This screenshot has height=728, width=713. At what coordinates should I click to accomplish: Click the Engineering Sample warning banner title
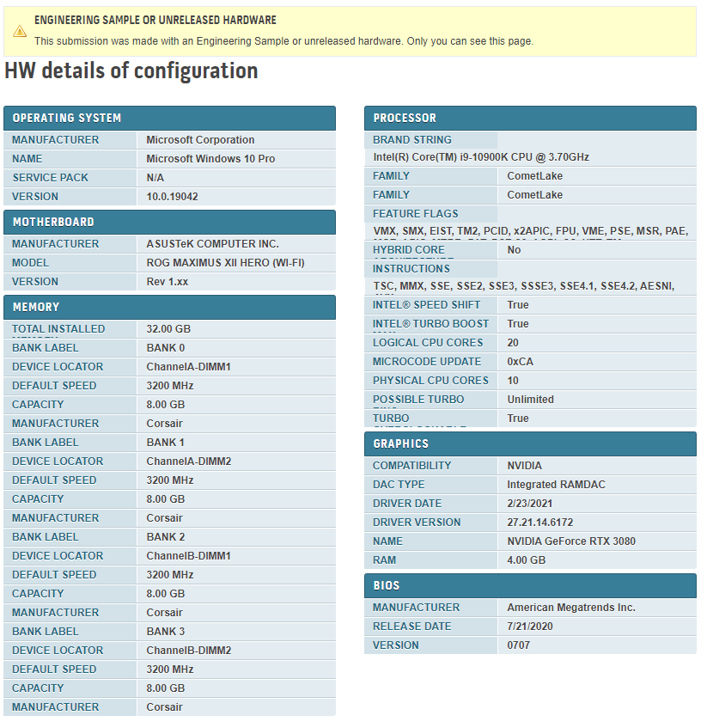point(155,20)
